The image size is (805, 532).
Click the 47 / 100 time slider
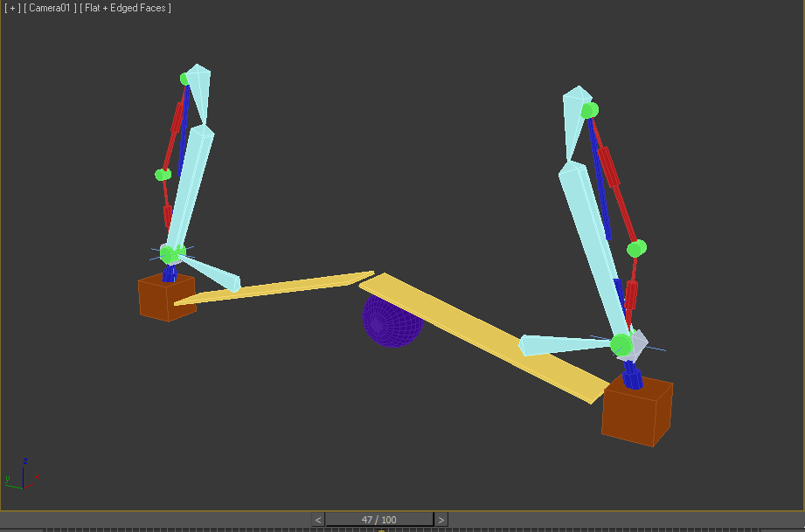(x=378, y=520)
